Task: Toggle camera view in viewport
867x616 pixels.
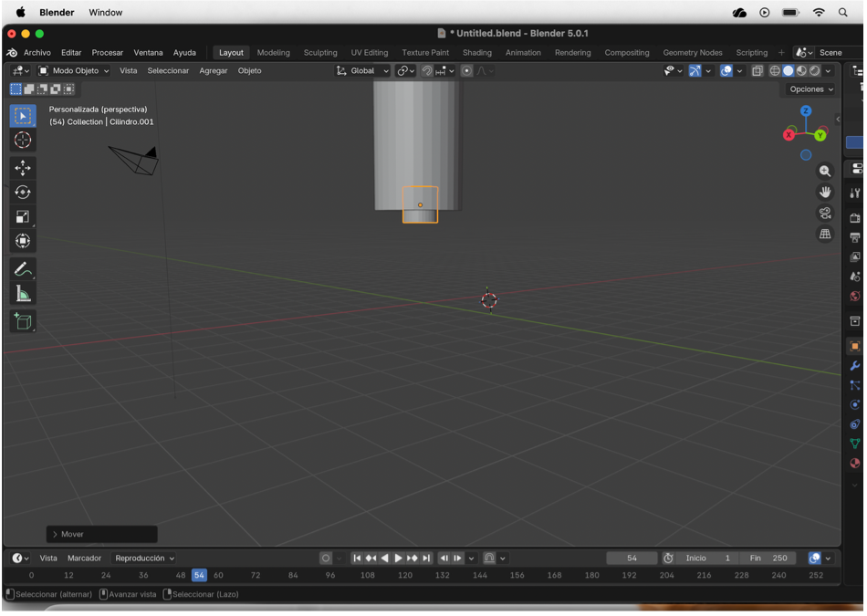Action: (825, 214)
